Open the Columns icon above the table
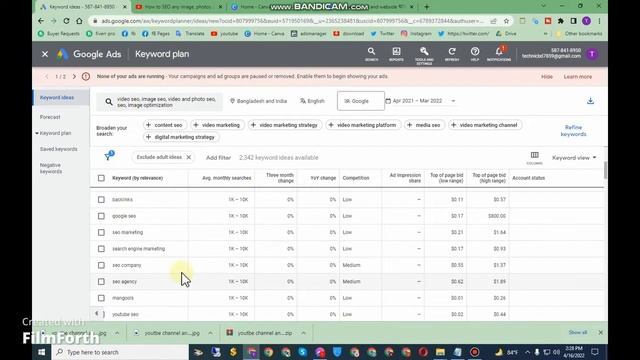Image resolution: width=640 pixels, height=360 pixels. pyautogui.click(x=534, y=158)
